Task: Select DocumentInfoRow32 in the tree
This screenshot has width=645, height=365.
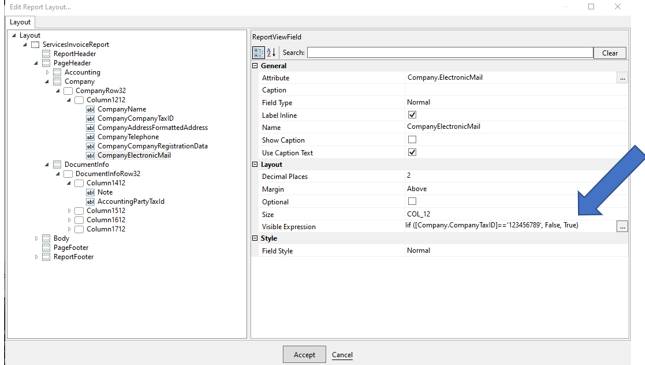Action: click(108, 174)
